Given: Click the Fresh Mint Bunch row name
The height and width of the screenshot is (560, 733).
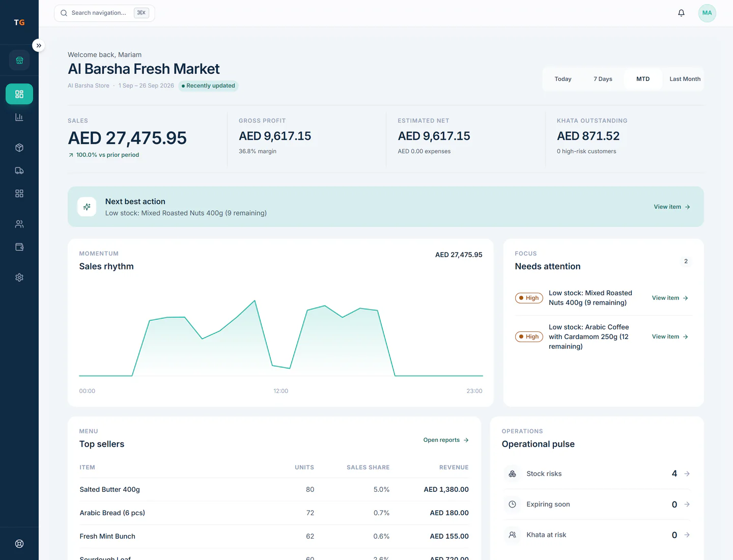Looking at the screenshot, I should click(x=107, y=536).
